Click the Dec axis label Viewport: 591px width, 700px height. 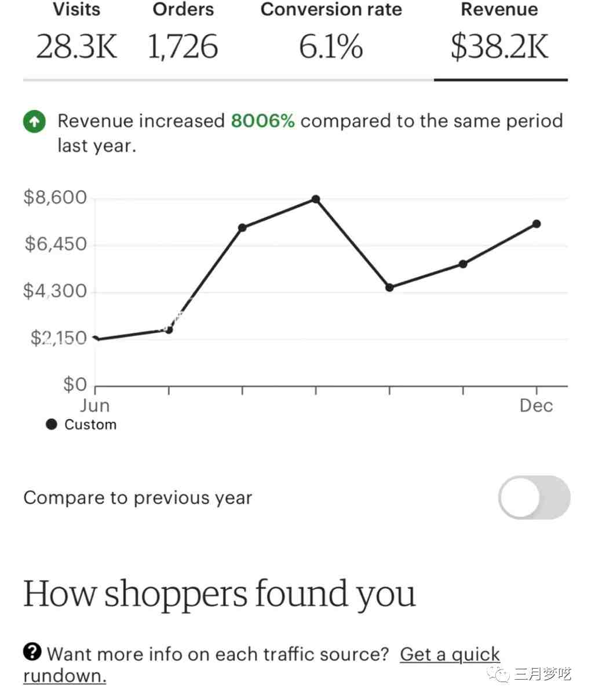[x=537, y=406]
